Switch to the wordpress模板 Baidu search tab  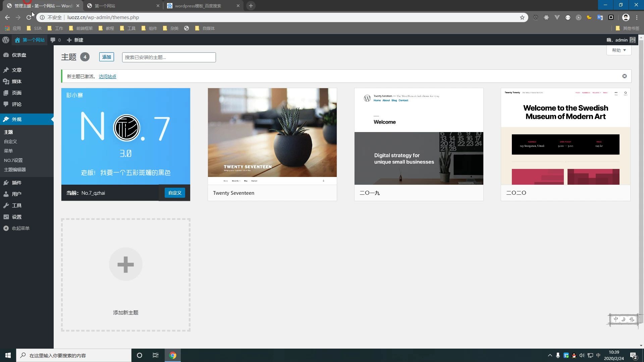coord(198,6)
